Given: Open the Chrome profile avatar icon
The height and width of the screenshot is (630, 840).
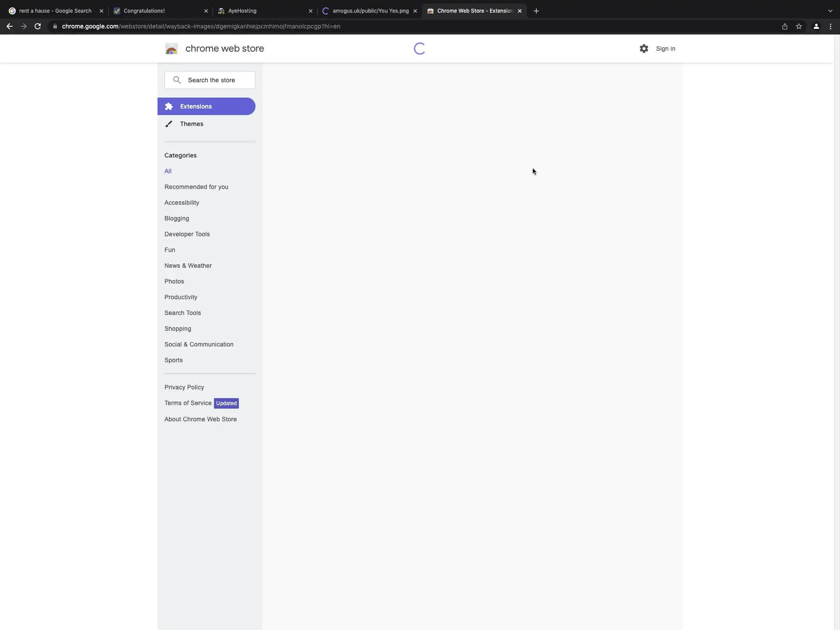Looking at the screenshot, I should (816, 26).
